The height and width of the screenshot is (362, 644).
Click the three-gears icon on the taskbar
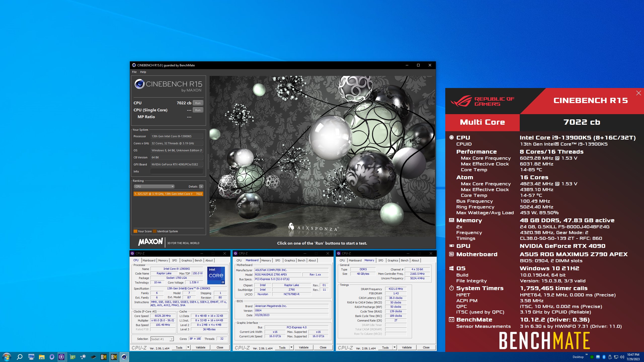click(x=83, y=357)
